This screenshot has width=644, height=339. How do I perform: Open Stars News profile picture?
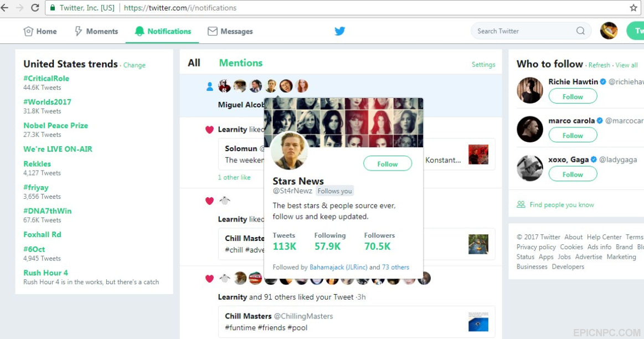click(x=289, y=151)
